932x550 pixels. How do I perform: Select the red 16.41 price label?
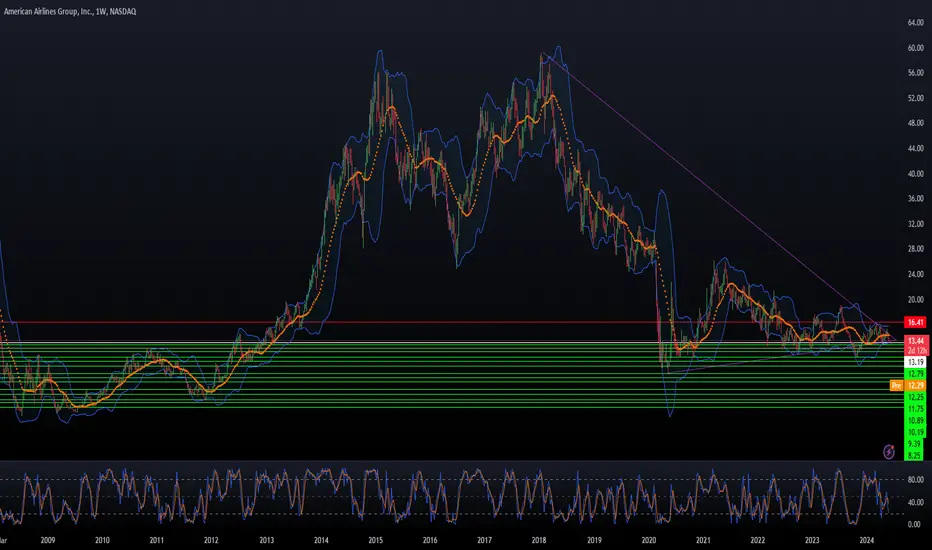[915, 322]
